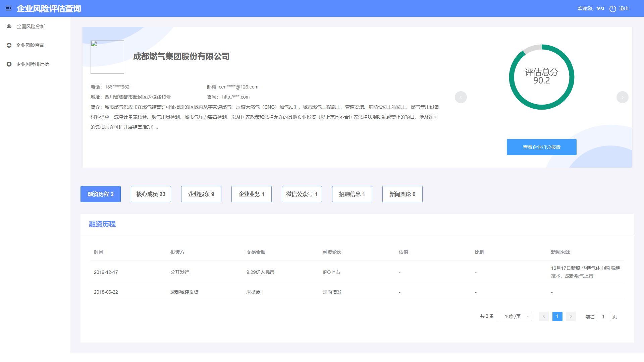Click the 投资方 column header
This screenshot has width=644, height=362.
[177, 252]
